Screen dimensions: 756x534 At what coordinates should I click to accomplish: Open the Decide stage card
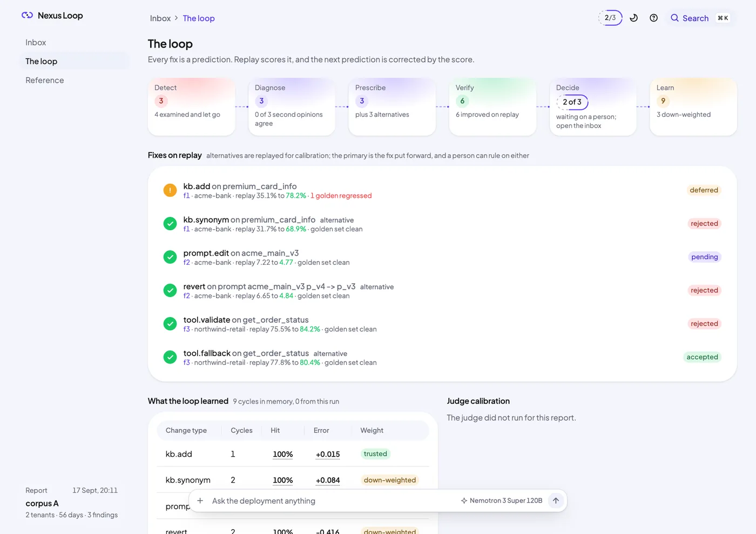click(593, 106)
